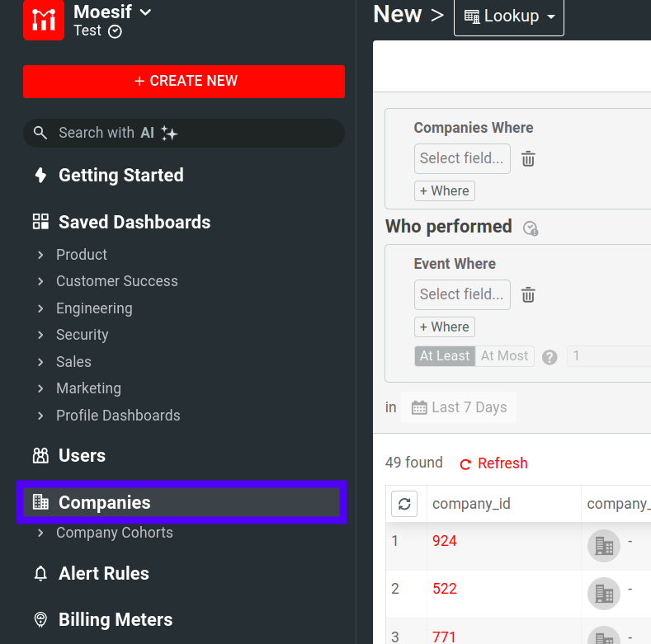Switch to the At Most option

(504, 356)
